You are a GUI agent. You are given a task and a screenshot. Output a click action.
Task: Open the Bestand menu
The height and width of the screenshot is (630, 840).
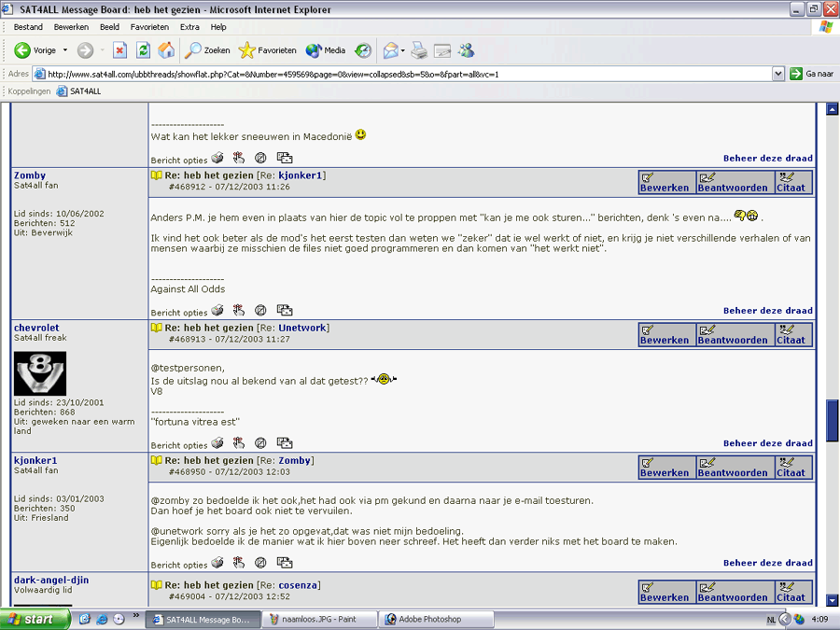click(x=28, y=27)
